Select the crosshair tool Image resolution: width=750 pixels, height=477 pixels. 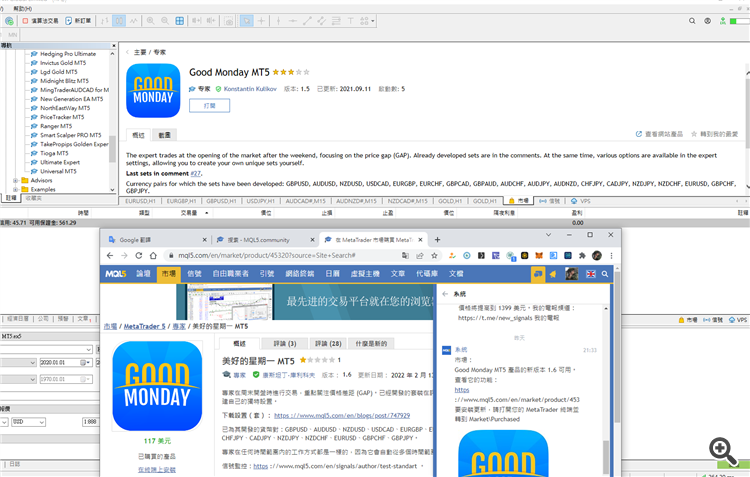click(261, 21)
